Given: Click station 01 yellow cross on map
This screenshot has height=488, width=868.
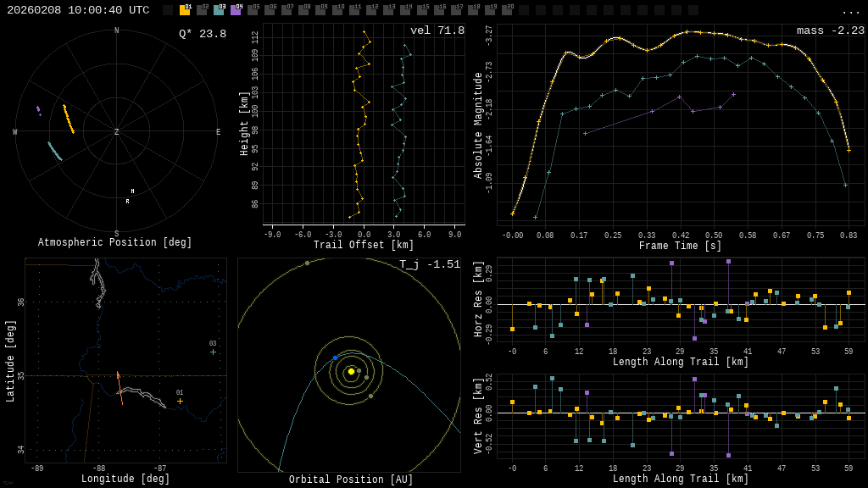Looking at the screenshot, I should pos(180,401).
